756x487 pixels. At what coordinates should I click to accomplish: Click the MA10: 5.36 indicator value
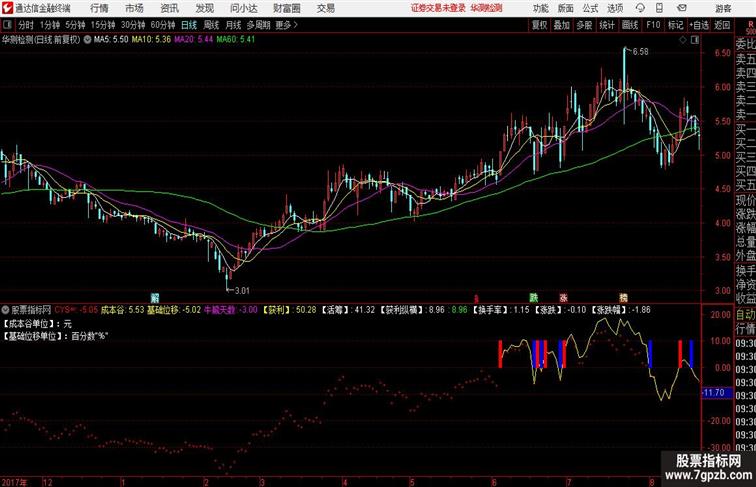click(x=151, y=40)
